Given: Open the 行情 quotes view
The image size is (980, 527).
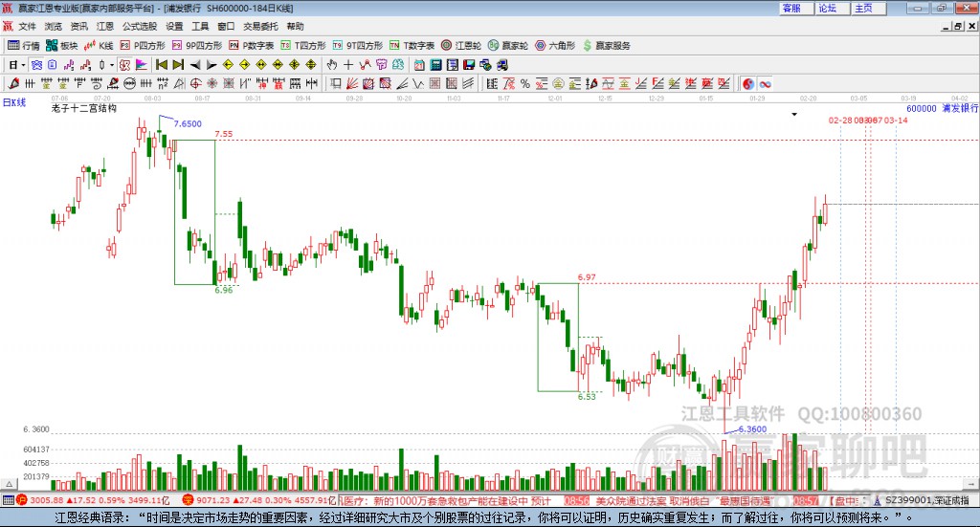Looking at the screenshot, I should [23, 46].
